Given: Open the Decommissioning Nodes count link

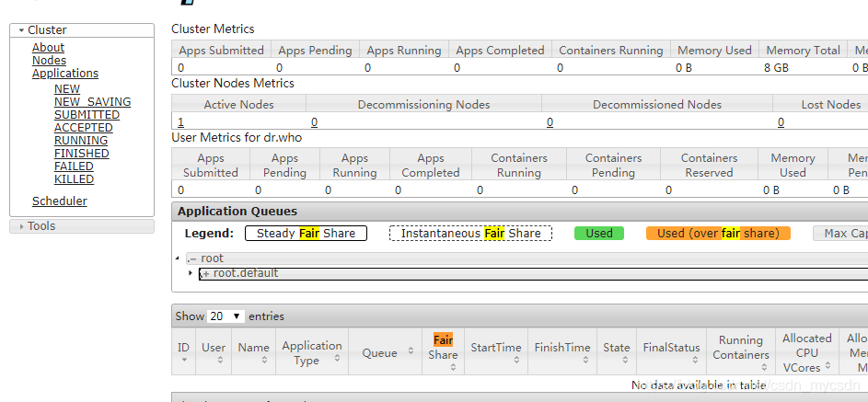Looking at the screenshot, I should coord(315,122).
